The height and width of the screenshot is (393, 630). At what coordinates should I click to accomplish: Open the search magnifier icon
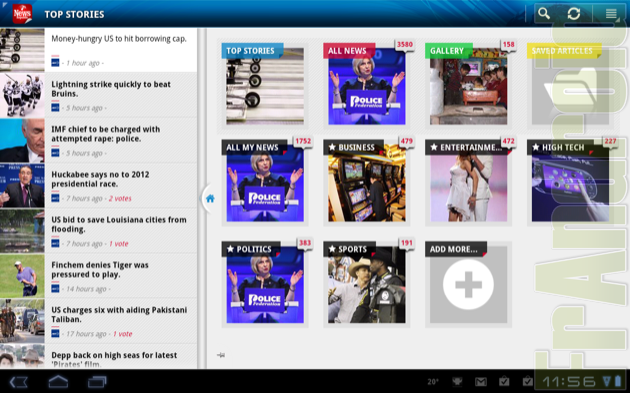click(544, 13)
